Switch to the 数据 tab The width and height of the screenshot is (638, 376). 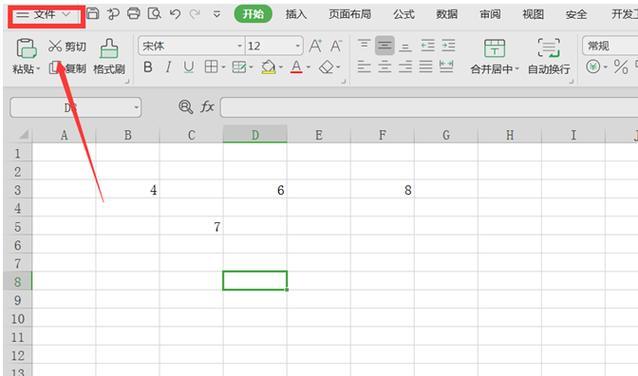click(x=447, y=14)
